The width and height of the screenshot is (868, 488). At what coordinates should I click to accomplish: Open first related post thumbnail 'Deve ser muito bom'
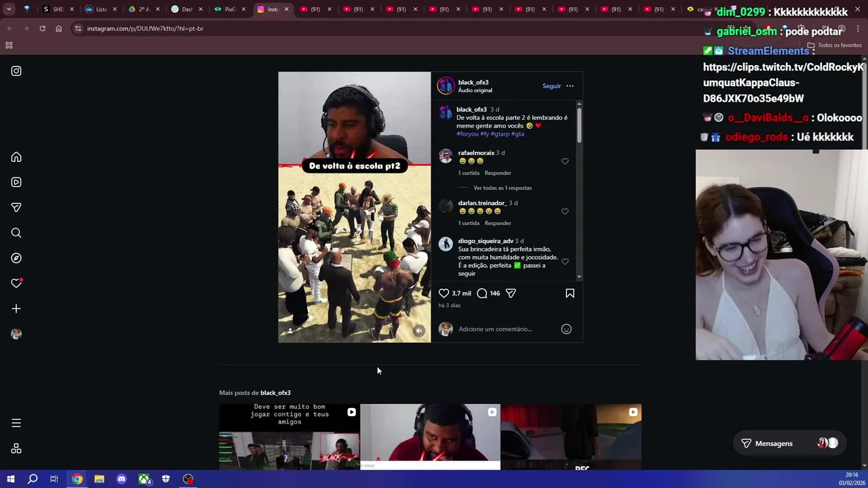(290, 437)
